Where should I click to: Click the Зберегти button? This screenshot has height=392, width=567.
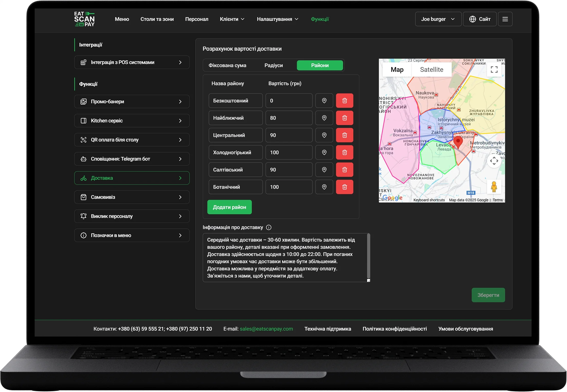pos(488,295)
